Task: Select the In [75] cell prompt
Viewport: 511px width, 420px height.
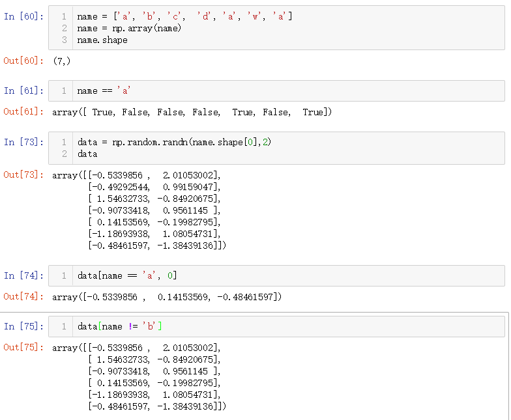Action: [x=24, y=326]
